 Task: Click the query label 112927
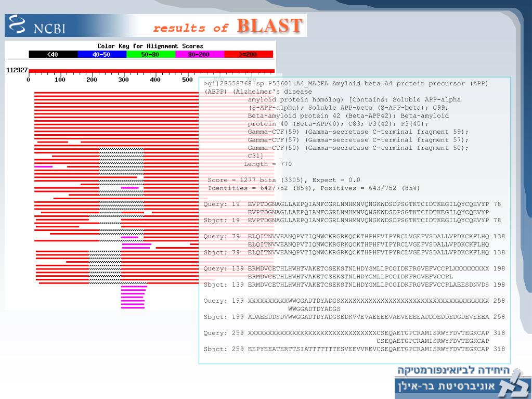point(17,70)
